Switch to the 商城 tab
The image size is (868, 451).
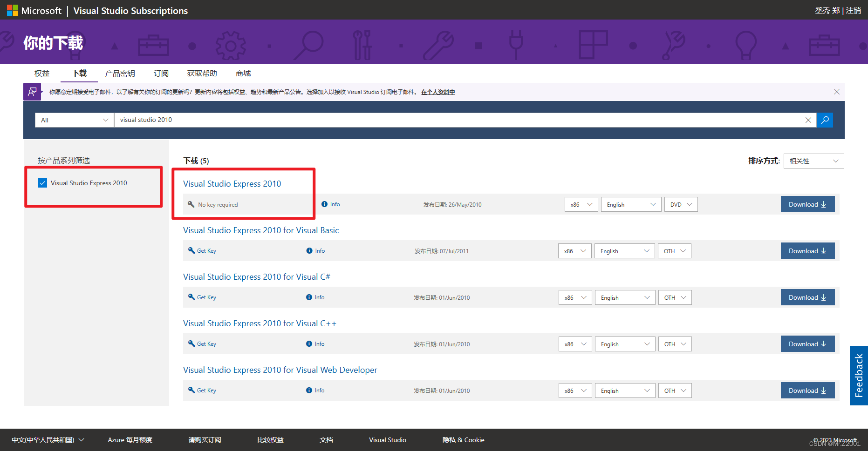tap(243, 73)
